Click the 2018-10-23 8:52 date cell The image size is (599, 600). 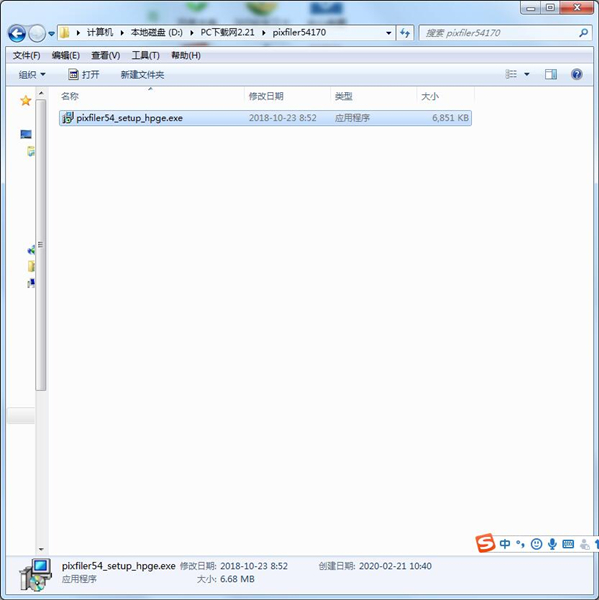(282, 118)
